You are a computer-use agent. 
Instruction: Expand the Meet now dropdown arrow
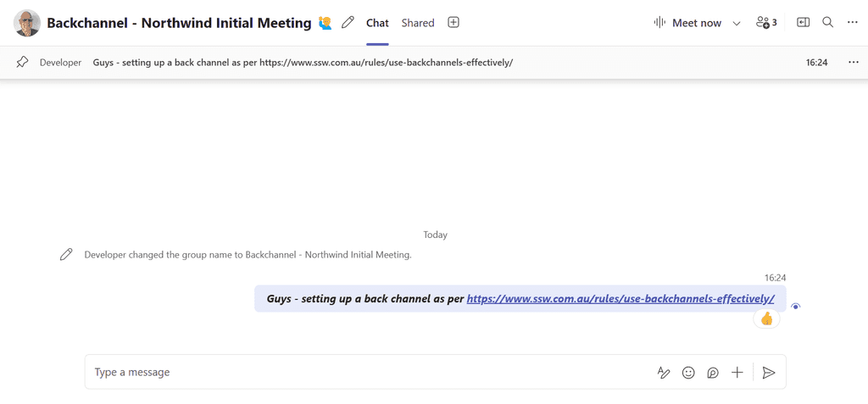pos(737,24)
